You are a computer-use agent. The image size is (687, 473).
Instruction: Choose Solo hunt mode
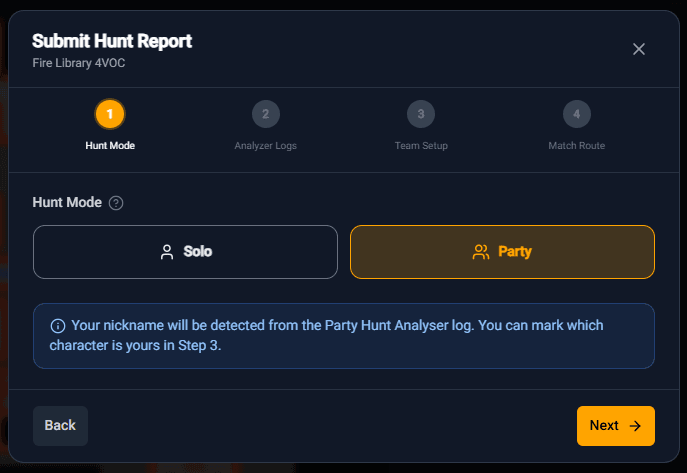pos(185,252)
